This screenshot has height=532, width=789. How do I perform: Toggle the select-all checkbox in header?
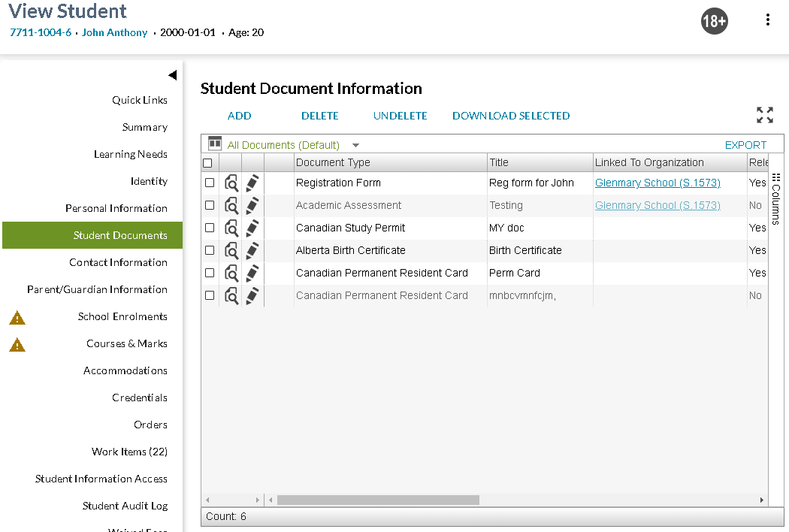(208, 163)
